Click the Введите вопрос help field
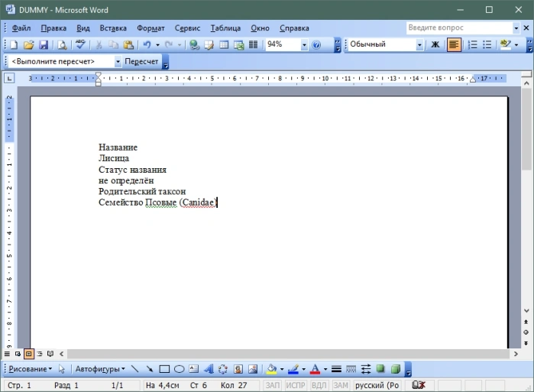Viewport: 534px width, 392px height. (460, 28)
